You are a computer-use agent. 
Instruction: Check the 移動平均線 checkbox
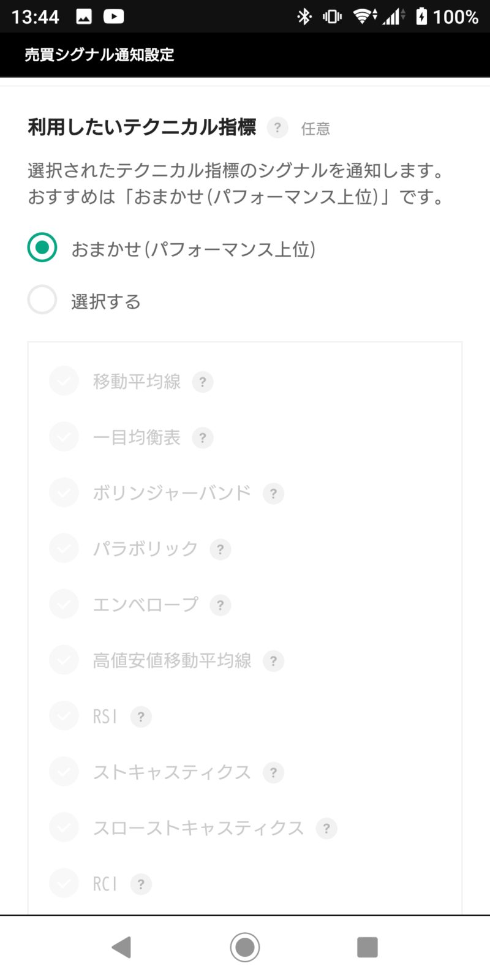(64, 382)
